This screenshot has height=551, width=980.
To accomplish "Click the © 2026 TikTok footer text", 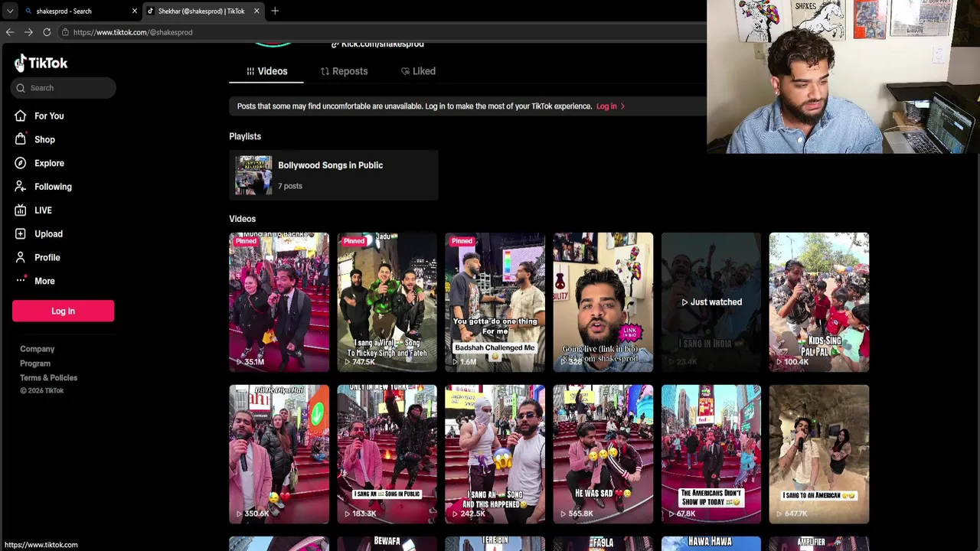I will tap(41, 391).
